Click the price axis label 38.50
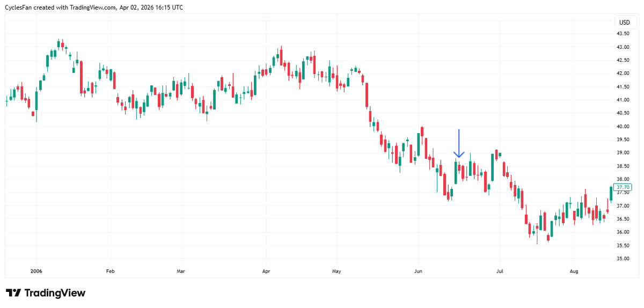 (x=623, y=166)
